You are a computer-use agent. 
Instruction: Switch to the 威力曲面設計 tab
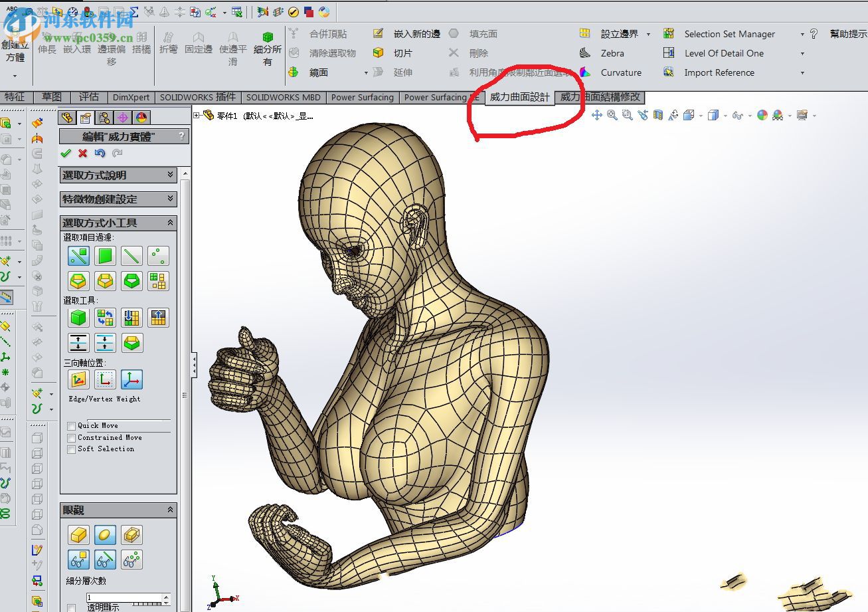point(520,97)
